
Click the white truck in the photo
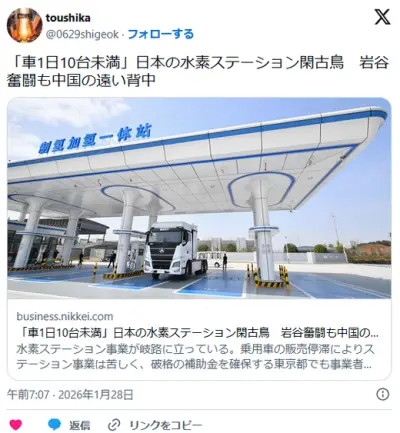pyautogui.click(x=175, y=250)
